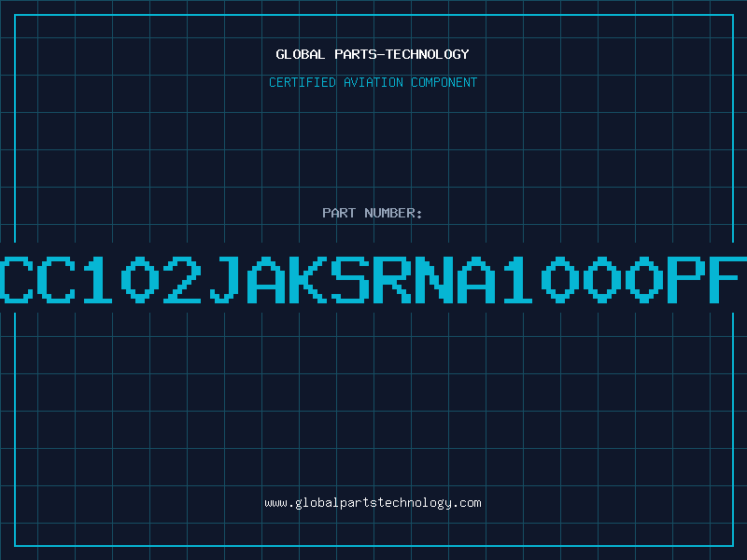
Task: Click the JAKS portion of the part number
Action: pos(290,279)
